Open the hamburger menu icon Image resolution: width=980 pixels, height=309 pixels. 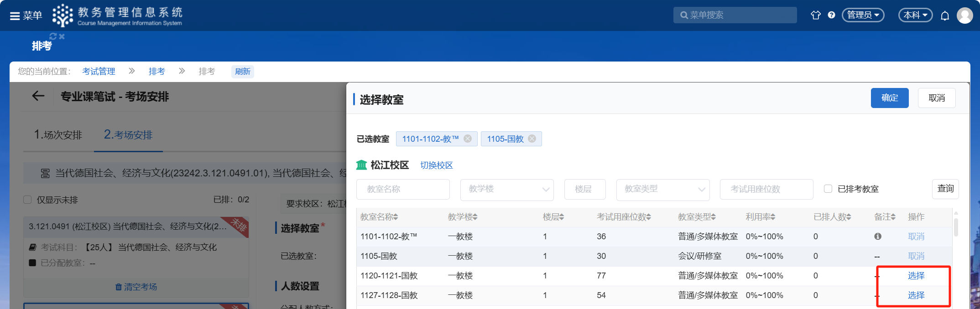[x=15, y=16]
